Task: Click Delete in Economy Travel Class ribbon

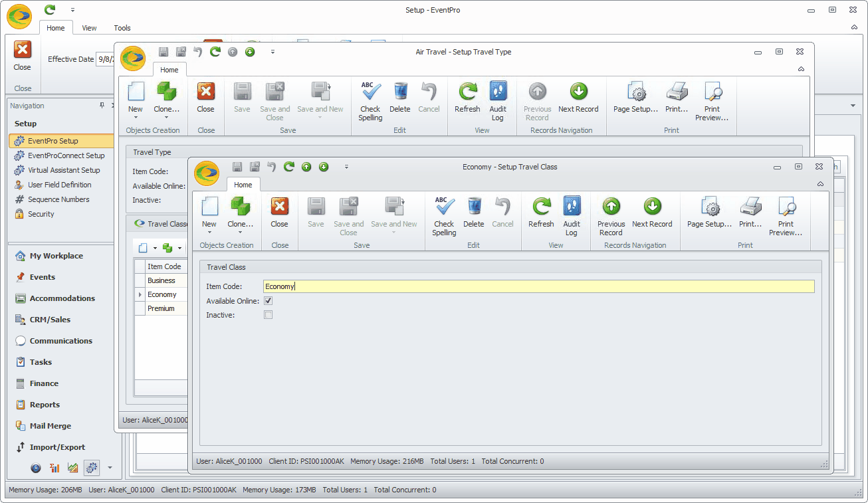Action: [x=474, y=212]
